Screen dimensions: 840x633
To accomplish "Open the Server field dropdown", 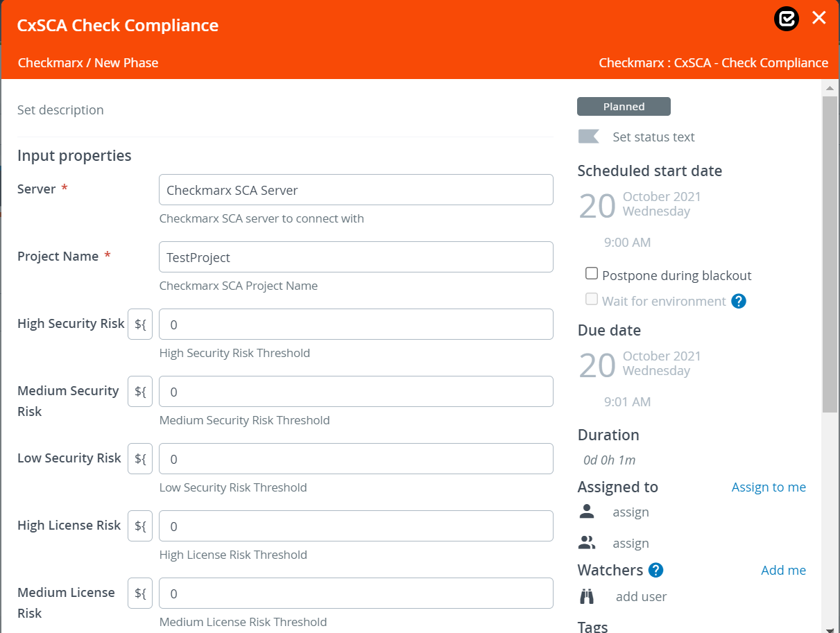I will pyautogui.click(x=356, y=190).
